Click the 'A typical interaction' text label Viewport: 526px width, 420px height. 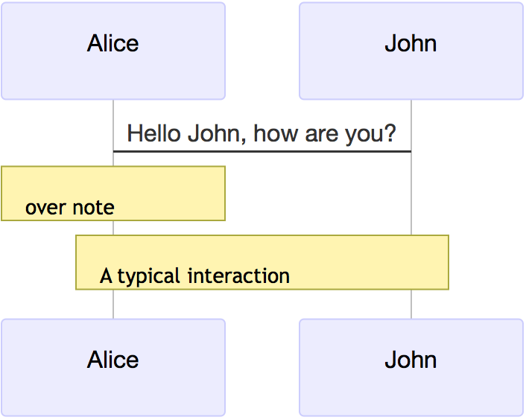pyautogui.click(x=194, y=276)
